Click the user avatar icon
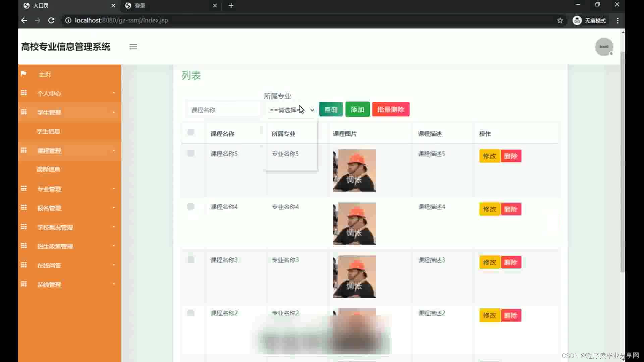The height and width of the screenshot is (362, 644). 604,47
